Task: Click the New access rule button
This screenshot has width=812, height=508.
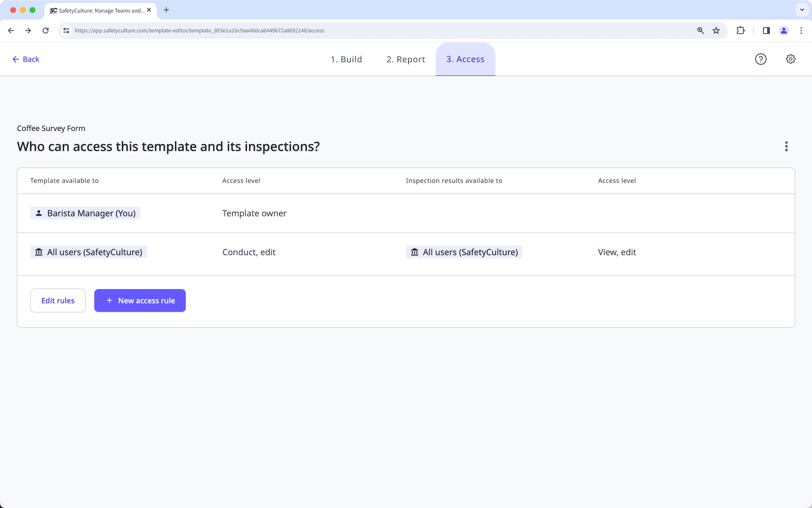Action: (140, 300)
